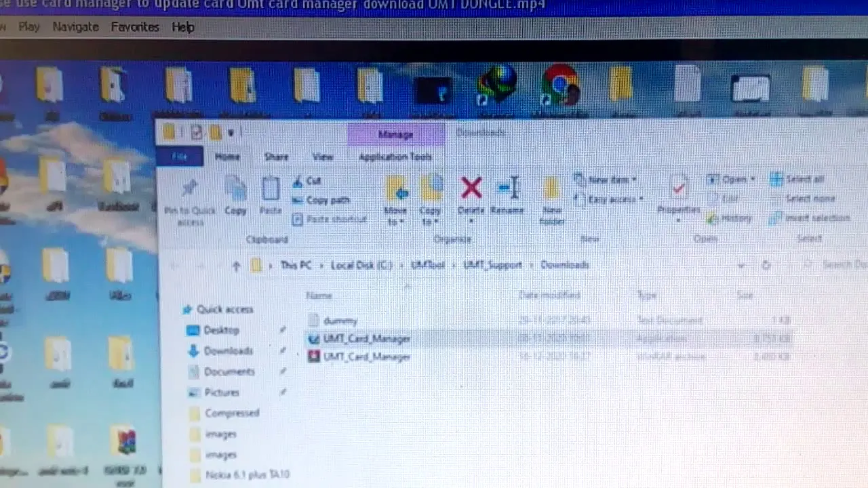The image size is (868, 488).
Task: Open the Copy to dropdown
Action: tap(430, 216)
